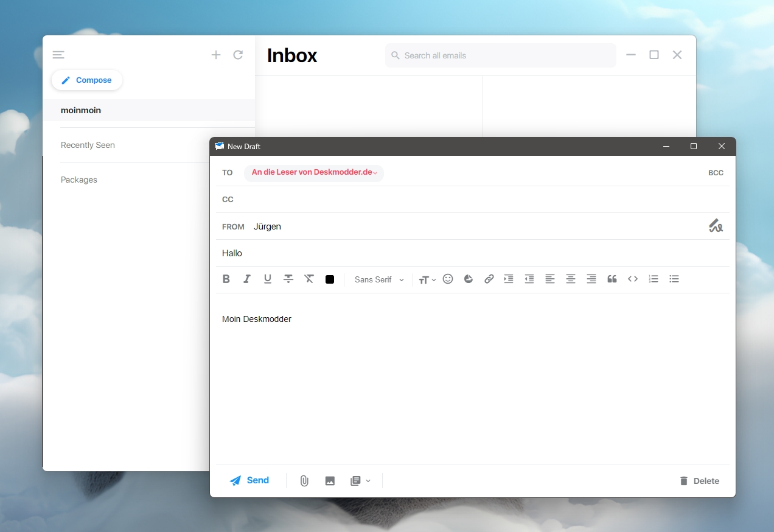Send the draft email

coord(249,480)
